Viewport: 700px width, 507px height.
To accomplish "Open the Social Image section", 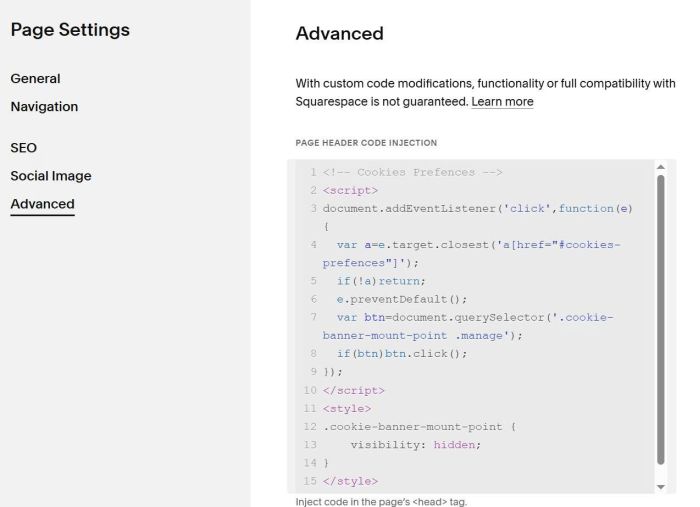I will pos(51,176).
